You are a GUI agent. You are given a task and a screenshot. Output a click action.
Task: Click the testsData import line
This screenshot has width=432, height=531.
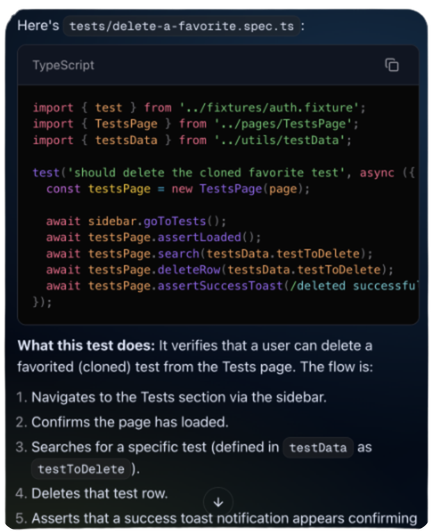coord(192,140)
